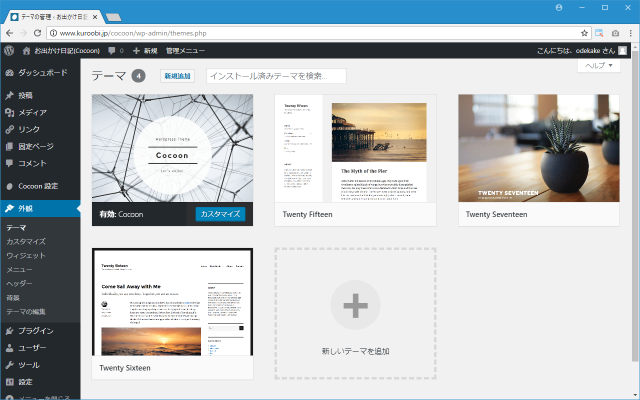
Task: Focus the インストール済みテーマを検索 field
Action: point(276,76)
